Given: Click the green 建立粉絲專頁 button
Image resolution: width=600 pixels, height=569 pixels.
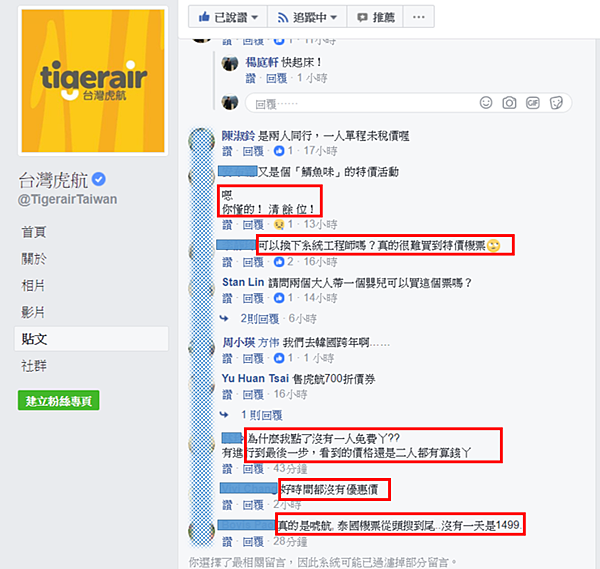Looking at the screenshot, I should pos(59,401).
